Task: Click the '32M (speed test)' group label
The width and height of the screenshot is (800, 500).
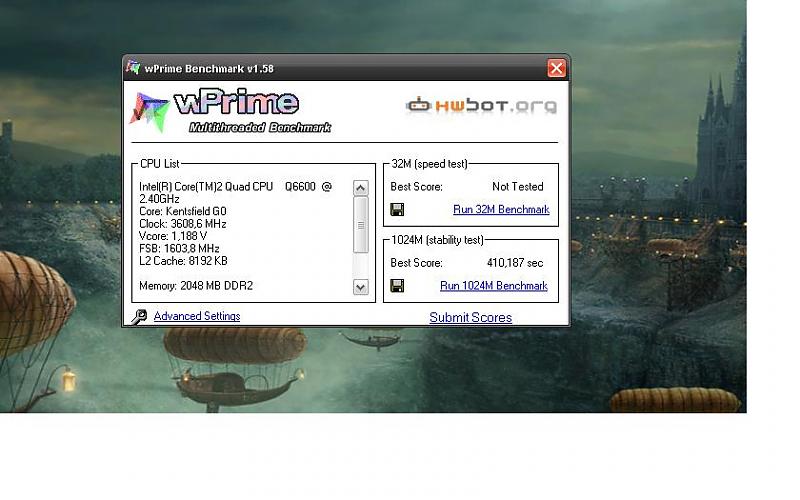Action: coord(429,164)
